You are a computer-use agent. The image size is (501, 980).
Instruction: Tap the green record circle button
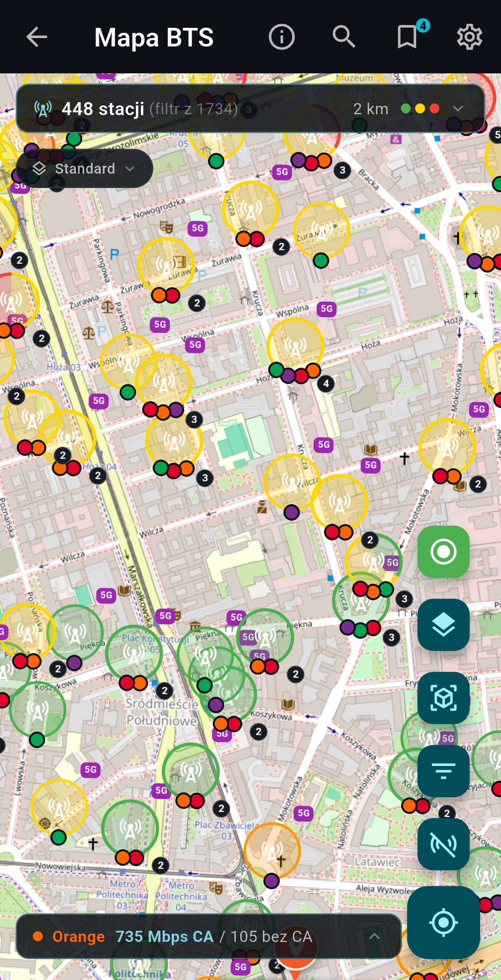point(443,552)
